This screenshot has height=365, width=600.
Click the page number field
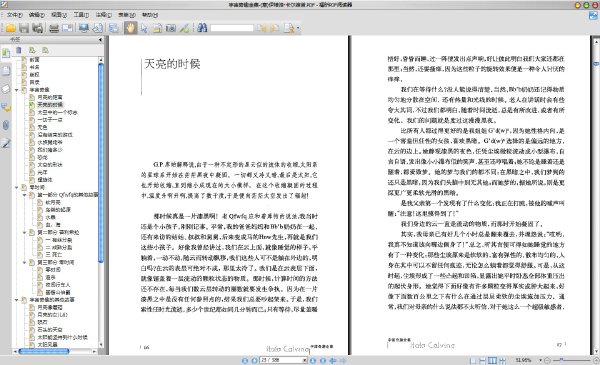point(281,360)
